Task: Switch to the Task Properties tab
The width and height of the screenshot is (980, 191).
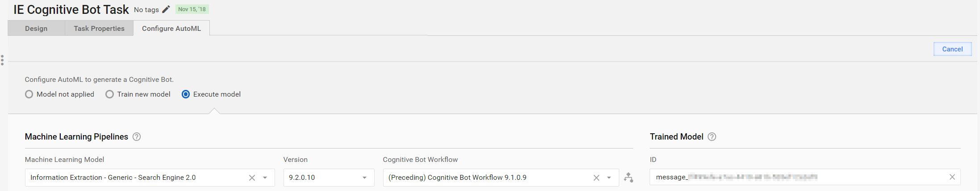Action: [99, 28]
